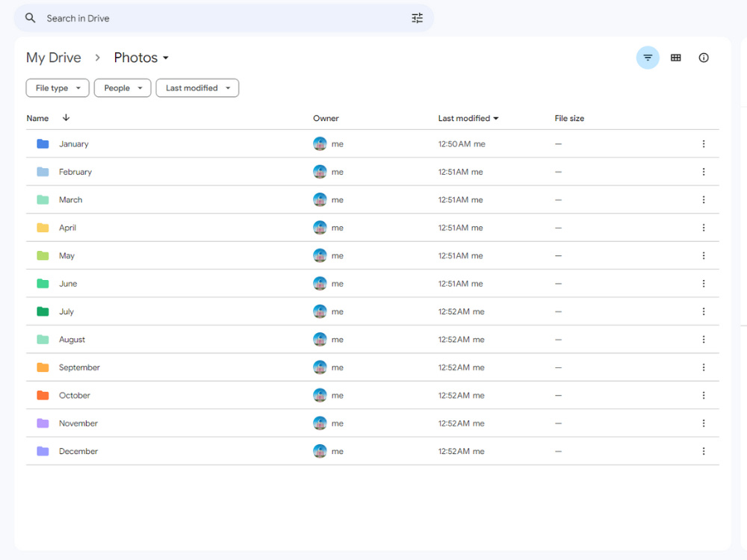This screenshot has width=747, height=560.
Task: Click owner avatar in December row
Action: tap(320, 451)
